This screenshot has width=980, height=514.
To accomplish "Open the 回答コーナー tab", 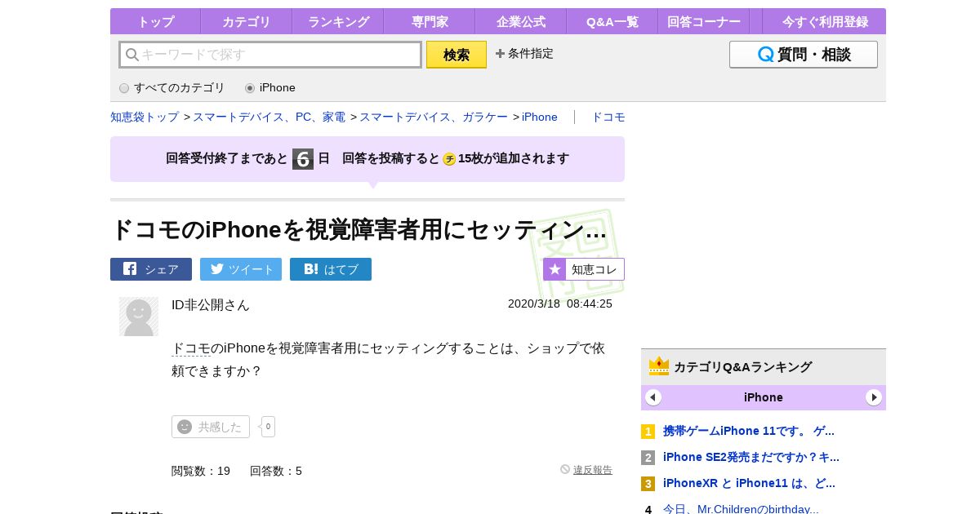I will (x=704, y=21).
